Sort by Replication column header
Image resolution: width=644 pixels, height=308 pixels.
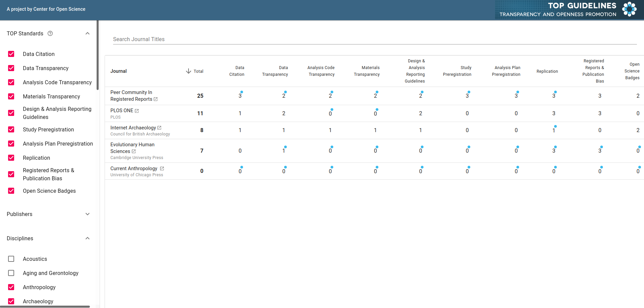547,71
